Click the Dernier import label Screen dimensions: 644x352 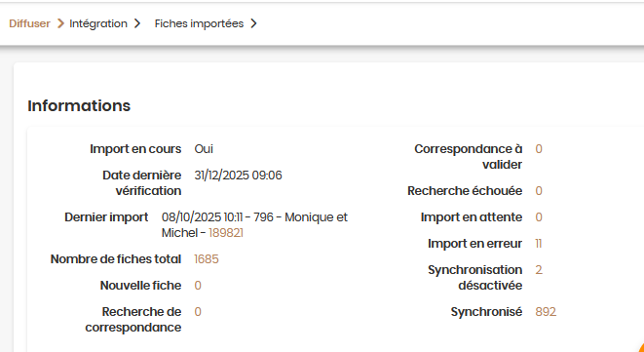[106, 217]
